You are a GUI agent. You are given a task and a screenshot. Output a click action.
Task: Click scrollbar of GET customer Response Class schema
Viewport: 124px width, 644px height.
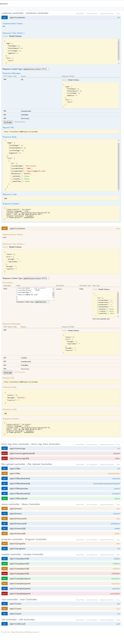tap(119, 51)
